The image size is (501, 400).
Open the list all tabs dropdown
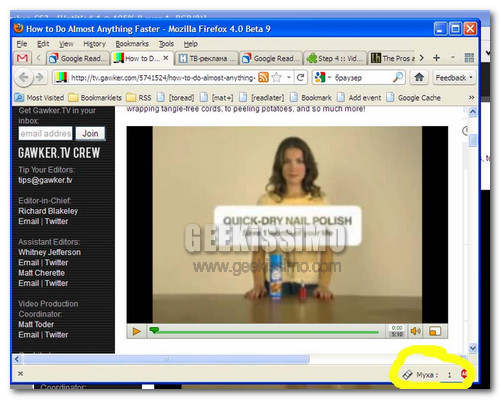453,58
